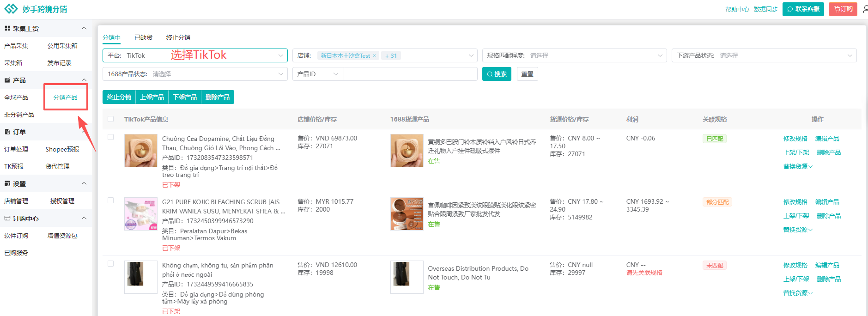The width and height of the screenshot is (868, 316).
Task: Open TK预报 in the sidebar
Action: 14,166
